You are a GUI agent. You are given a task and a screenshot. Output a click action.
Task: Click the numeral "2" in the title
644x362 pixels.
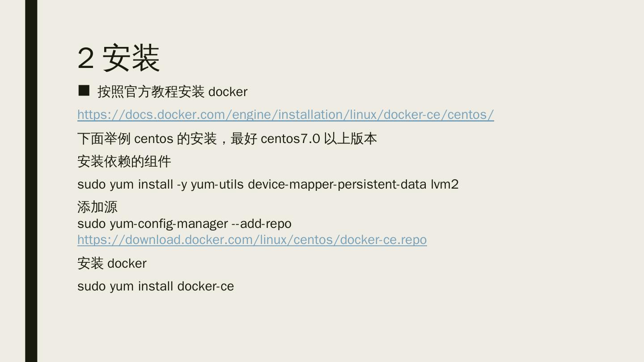point(86,58)
